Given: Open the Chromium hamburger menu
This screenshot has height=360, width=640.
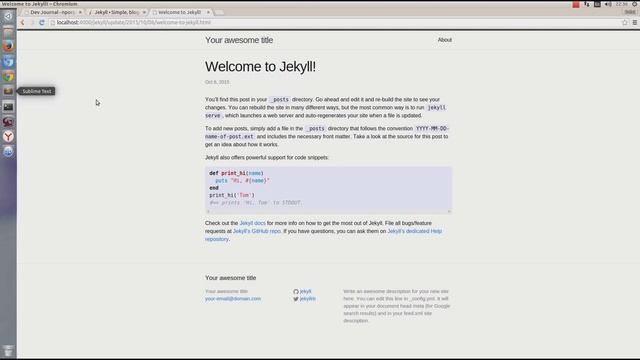Looking at the screenshot, I should (635, 22).
